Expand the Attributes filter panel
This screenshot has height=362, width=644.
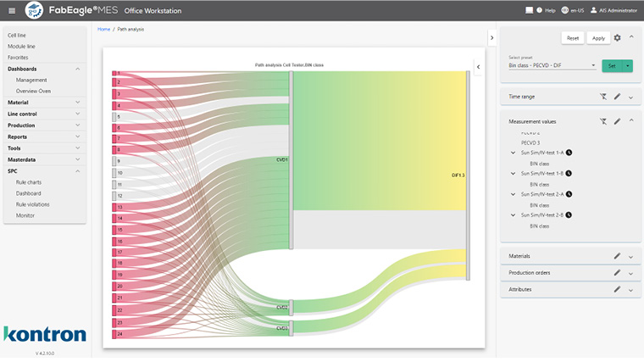click(630, 290)
